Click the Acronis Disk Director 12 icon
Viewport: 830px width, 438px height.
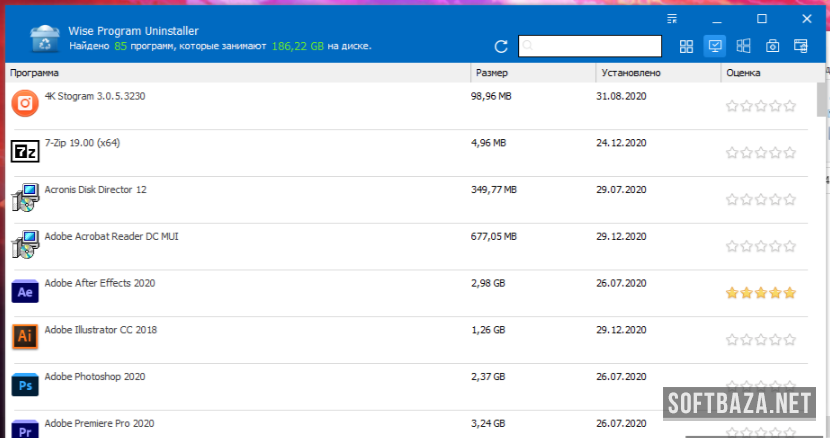(25, 197)
